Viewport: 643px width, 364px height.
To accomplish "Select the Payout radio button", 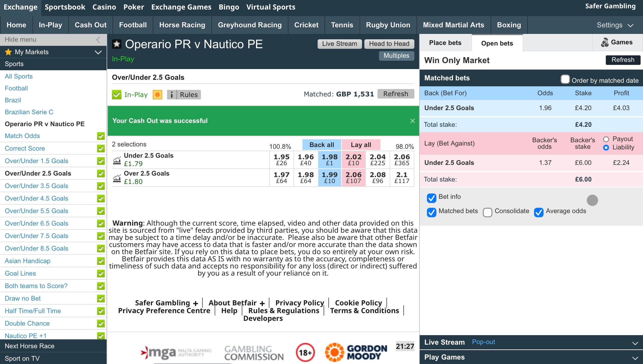I will [606, 139].
